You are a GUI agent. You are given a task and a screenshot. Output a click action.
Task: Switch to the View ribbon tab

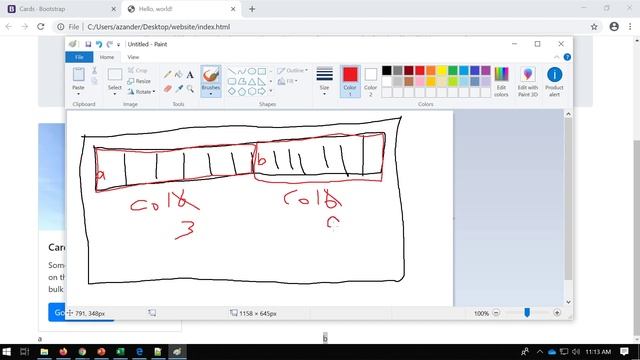pyautogui.click(x=133, y=57)
